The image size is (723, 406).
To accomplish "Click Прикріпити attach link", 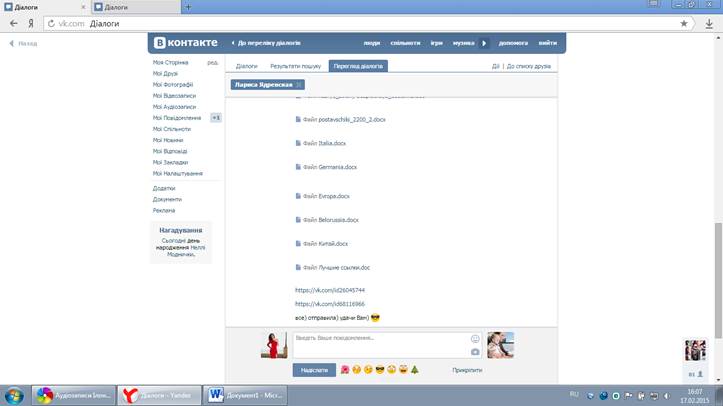I will pyautogui.click(x=467, y=370).
